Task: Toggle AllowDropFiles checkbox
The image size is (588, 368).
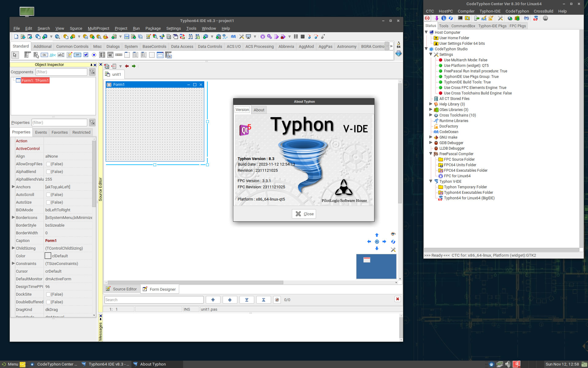Action: pyautogui.click(x=48, y=164)
